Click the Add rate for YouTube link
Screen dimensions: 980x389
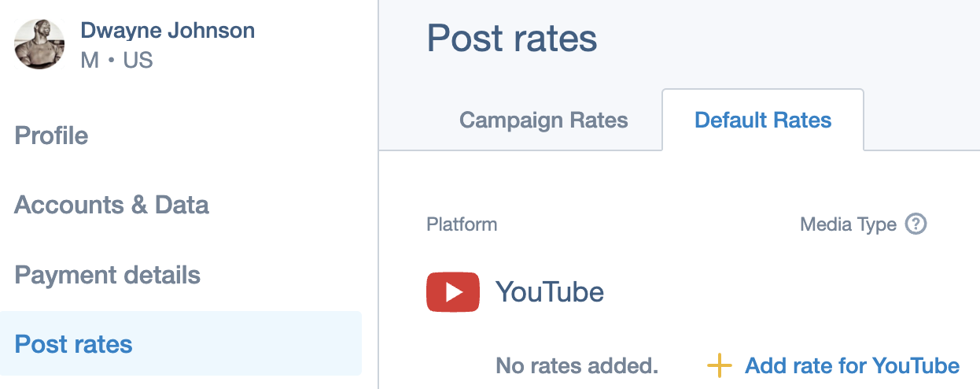pos(853,365)
